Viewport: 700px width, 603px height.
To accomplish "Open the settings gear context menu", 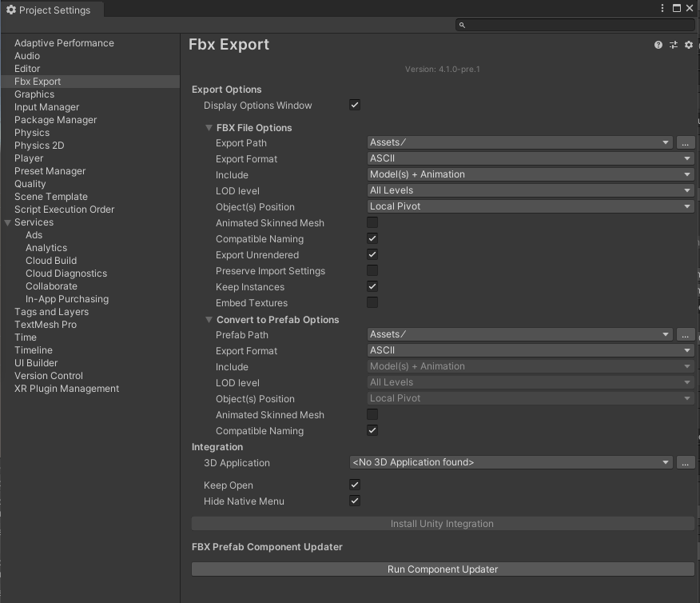I will click(x=688, y=45).
